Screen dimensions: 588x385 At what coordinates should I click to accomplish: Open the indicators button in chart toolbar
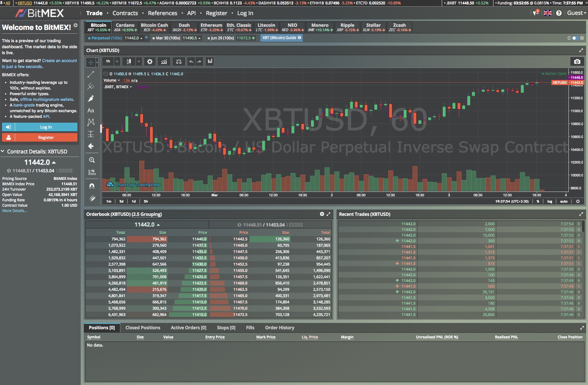[x=164, y=61]
